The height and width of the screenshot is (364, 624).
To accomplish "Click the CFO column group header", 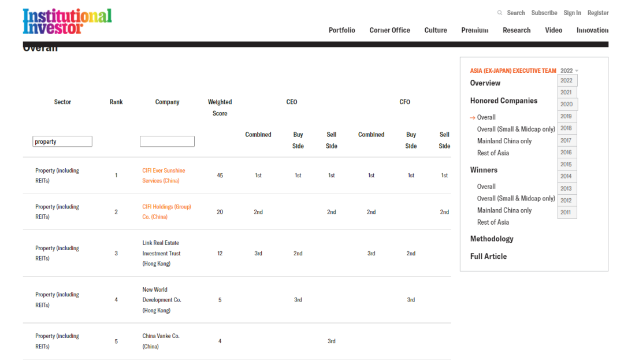I will (404, 102).
